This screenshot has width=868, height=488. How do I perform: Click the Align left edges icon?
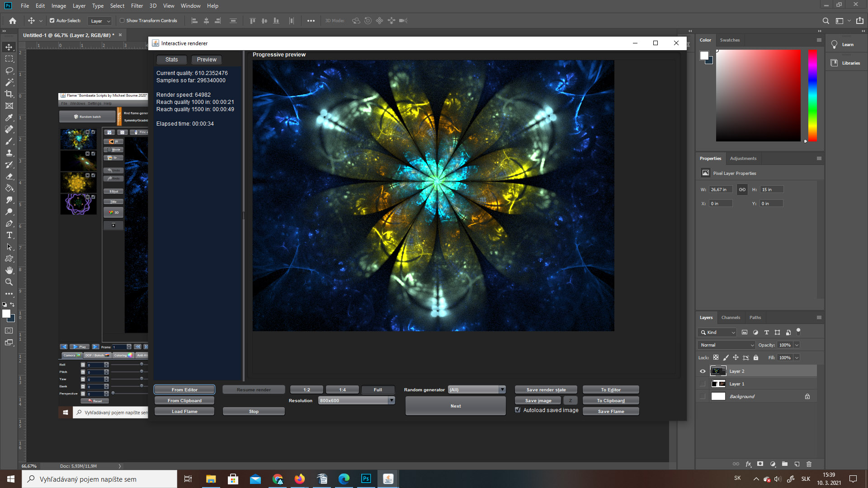(194, 21)
